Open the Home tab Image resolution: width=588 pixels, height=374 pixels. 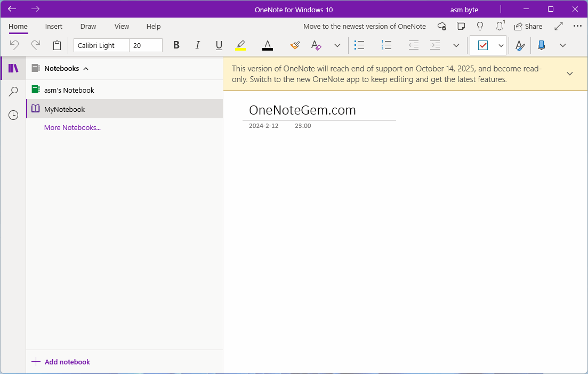point(18,26)
